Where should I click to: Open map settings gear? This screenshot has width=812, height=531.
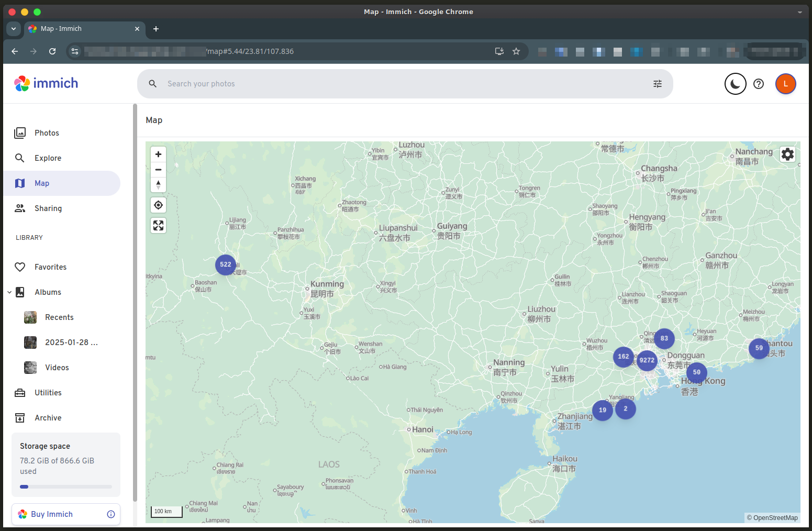pyautogui.click(x=787, y=154)
